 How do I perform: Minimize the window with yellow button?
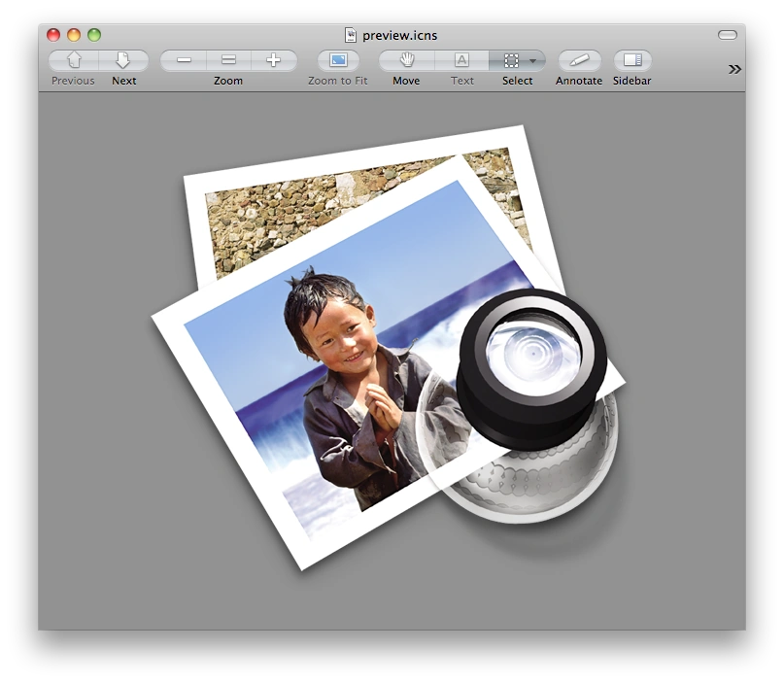[x=74, y=35]
